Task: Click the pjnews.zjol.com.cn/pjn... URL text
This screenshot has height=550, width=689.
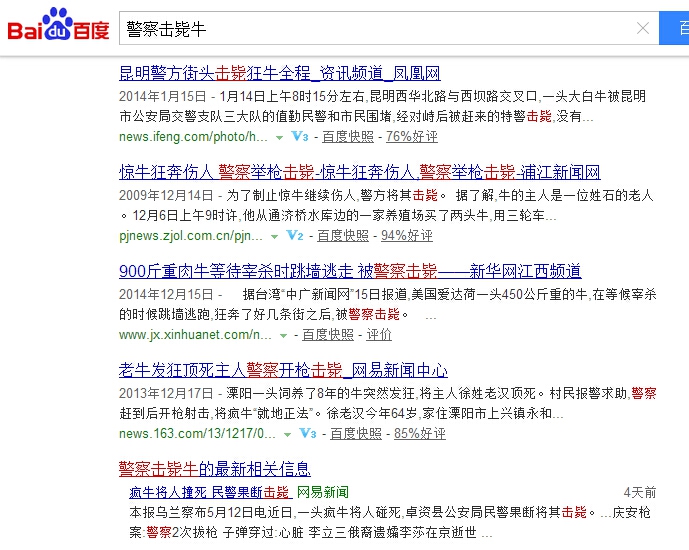Action: (x=191, y=235)
